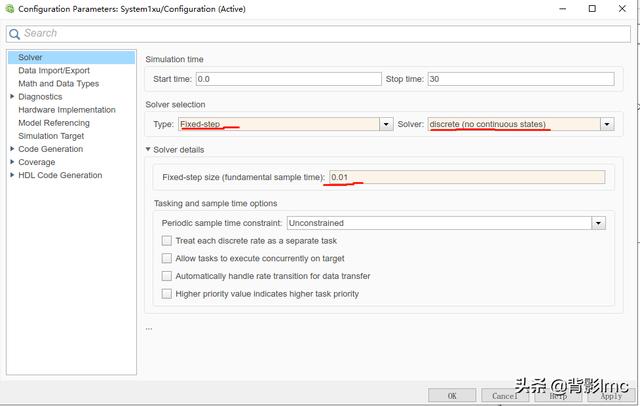
Task: Open Hardware Implementation pane
Action: click(x=67, y=110)
